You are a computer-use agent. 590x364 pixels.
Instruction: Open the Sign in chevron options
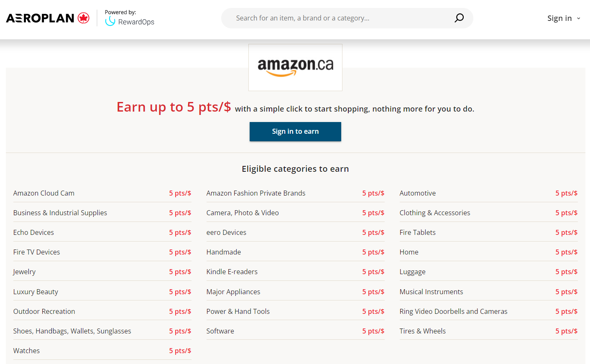579,18
